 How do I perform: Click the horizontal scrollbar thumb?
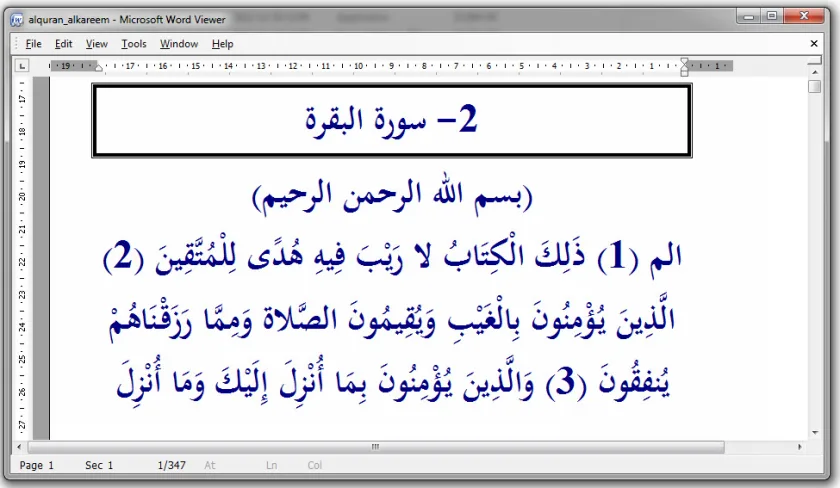(x=376, y=447)
